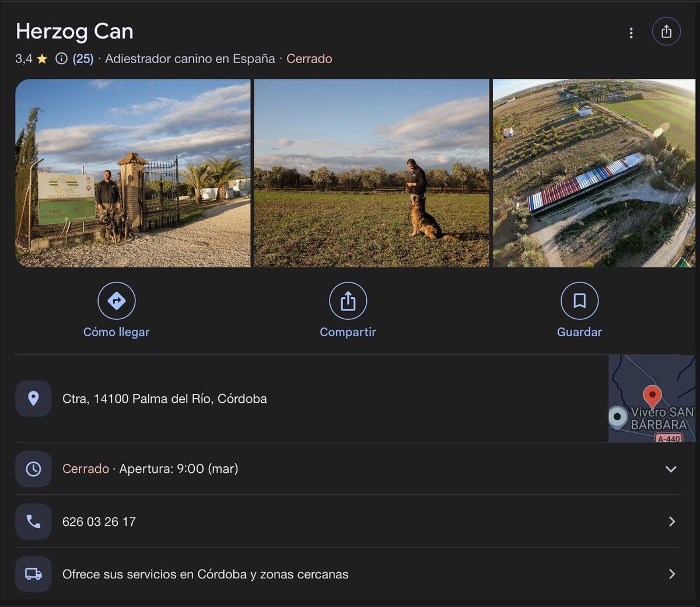This screenshot has height=607, width=700.
Task: Click the Cerrado status in header
Action: tap(309, 58)
